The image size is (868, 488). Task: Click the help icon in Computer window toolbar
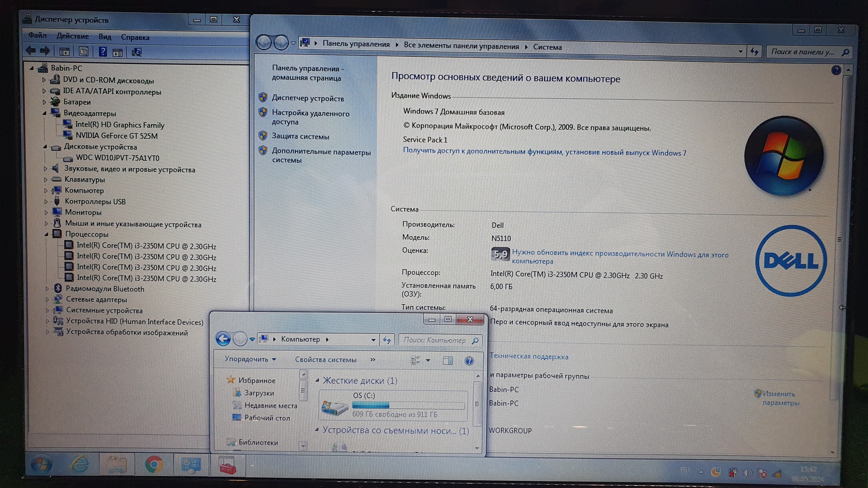pyautogui.click(x=469, y=361)
